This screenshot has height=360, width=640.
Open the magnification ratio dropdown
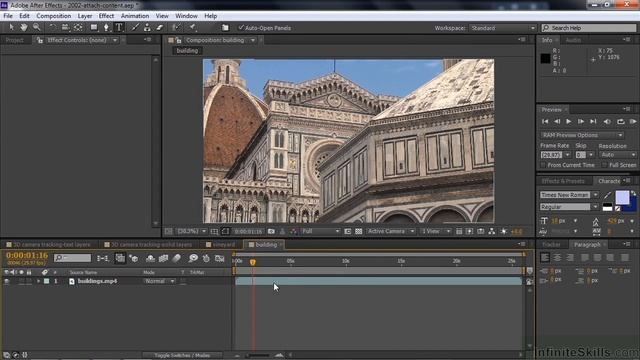point(191,231)
